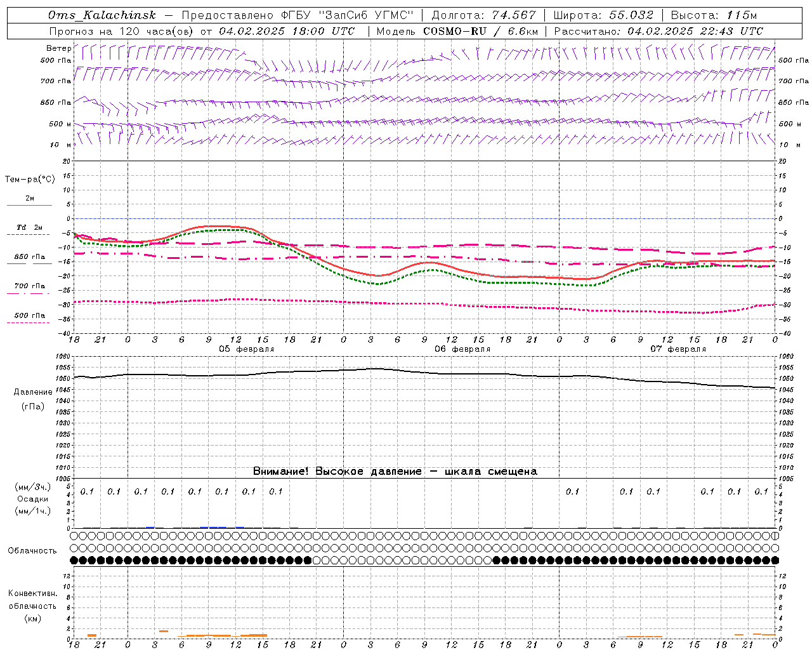
Task: Click the (мм/3ч.) precipitation unit label
Action: pos(32,487)
